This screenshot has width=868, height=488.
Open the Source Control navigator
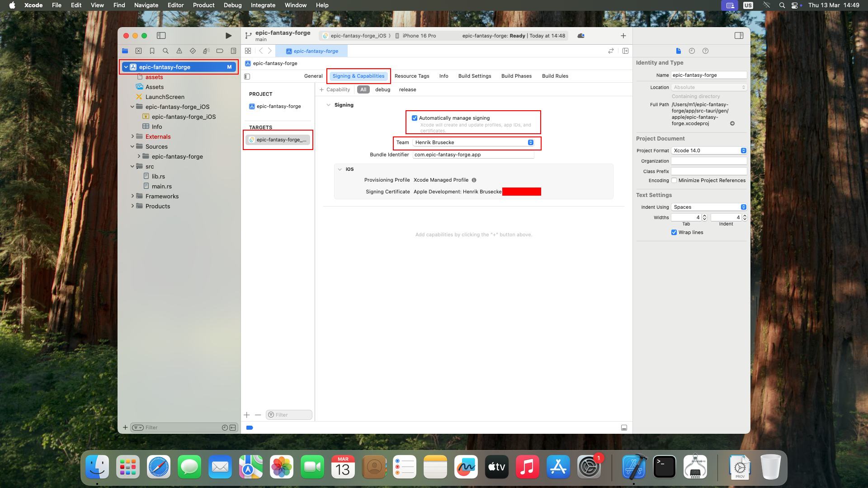139,51
